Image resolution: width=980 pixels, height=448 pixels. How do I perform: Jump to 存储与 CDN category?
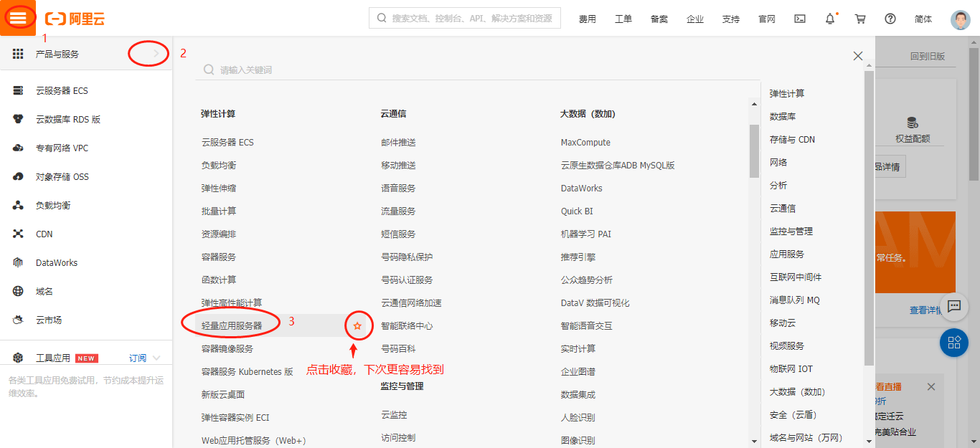tap(793, 140)
